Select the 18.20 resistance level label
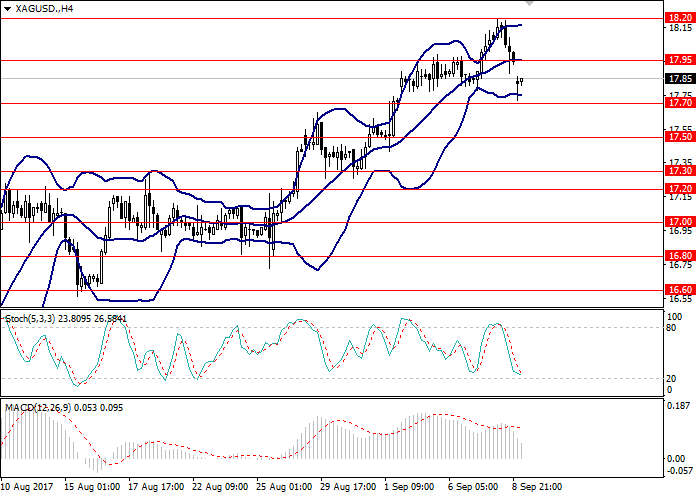The width and height of the screenshot is (699, 493). [x=681, y=18]
